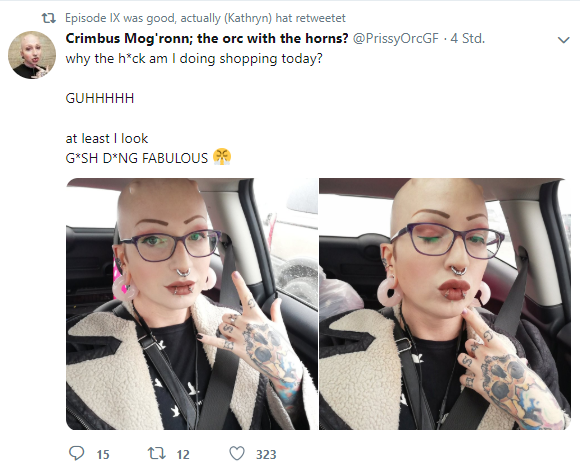Open the left selfie photo

(192, 304)
